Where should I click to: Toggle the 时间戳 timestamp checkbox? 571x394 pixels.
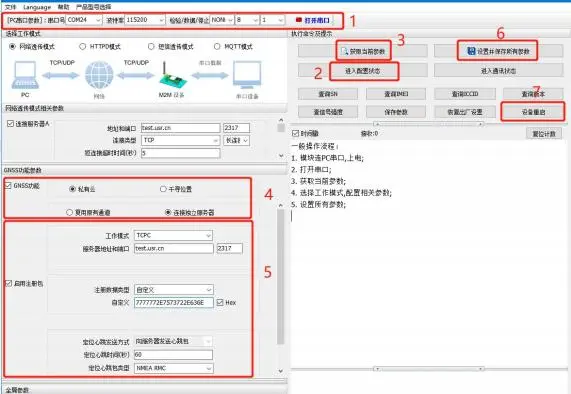tap(295, 134)
